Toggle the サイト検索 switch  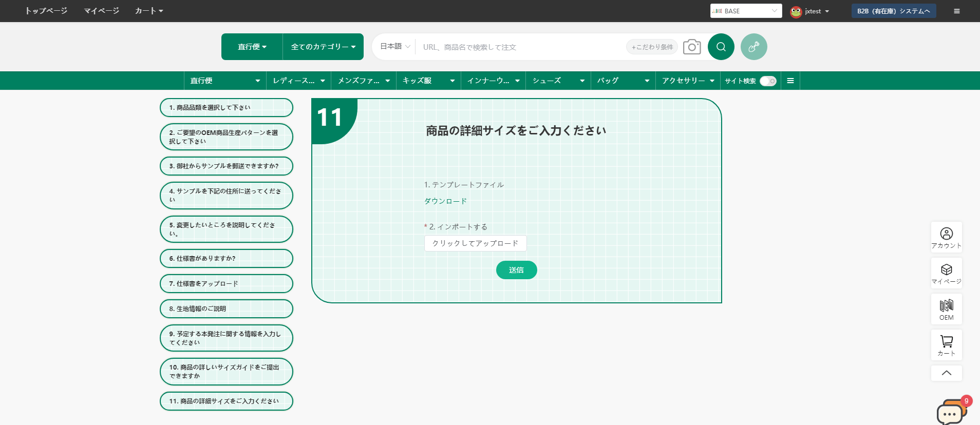(768, 81)
